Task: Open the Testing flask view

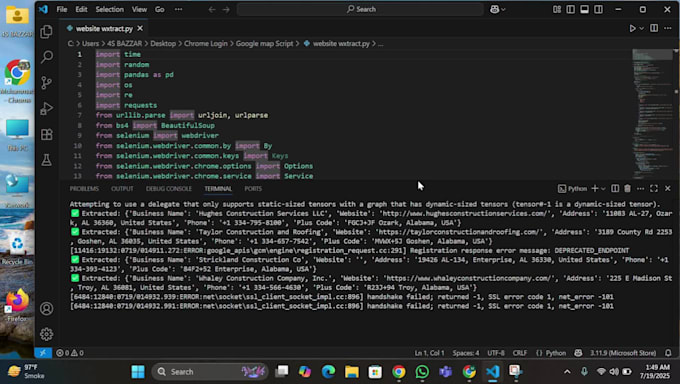Action: (x=46, y=160)
